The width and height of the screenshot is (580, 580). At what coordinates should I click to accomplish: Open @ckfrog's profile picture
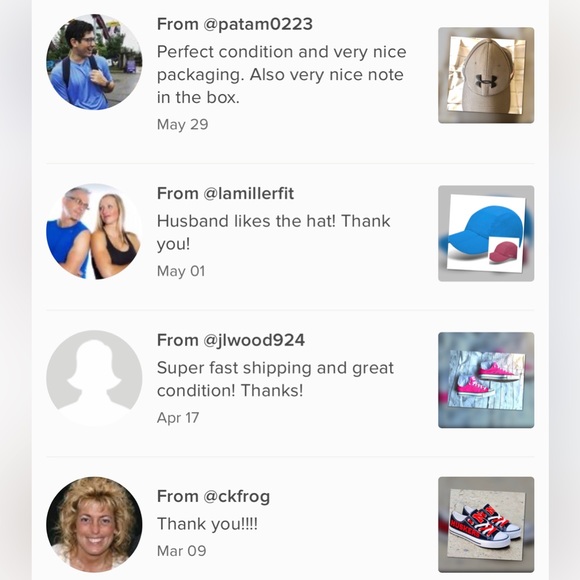(x=94, y=525)
